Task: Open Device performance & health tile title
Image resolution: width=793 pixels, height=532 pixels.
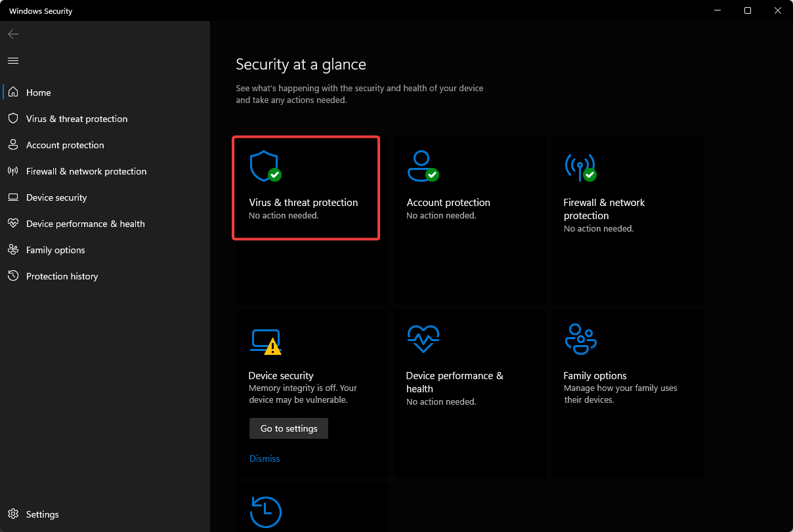Action: pyautogui.click(x=454, y=382)
